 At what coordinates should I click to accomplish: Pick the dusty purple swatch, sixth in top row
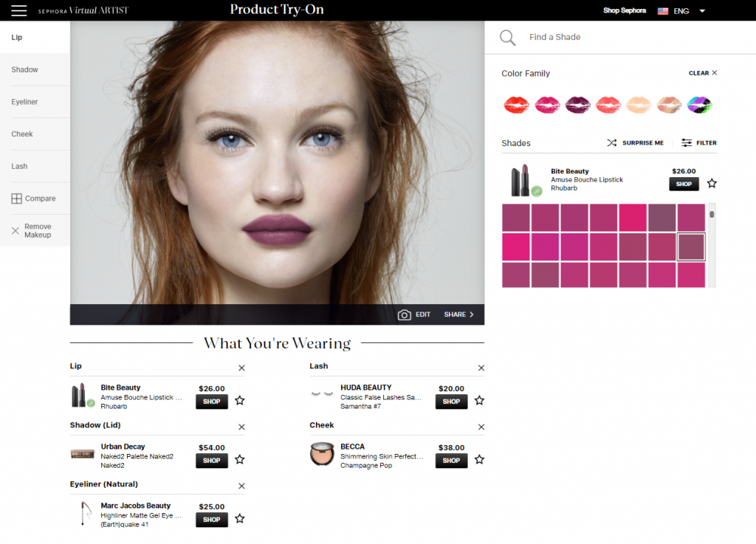tap(662, 217)
